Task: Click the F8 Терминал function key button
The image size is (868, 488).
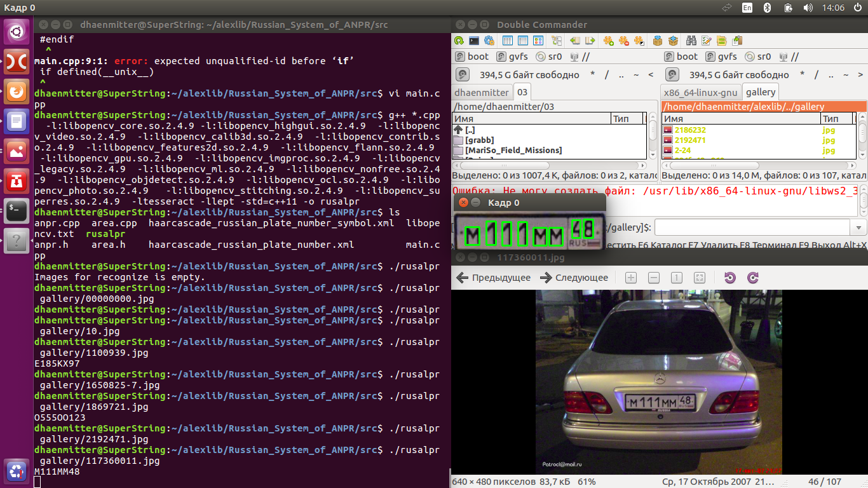Action: point(769,245)
